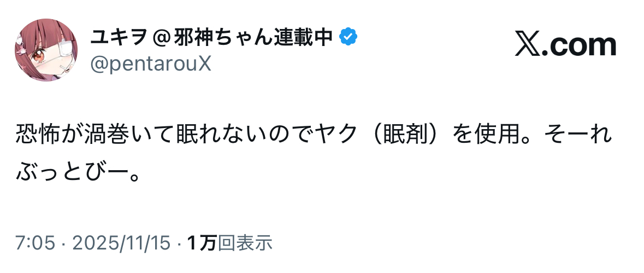Viewport: 644px width, 273px height.
Task: Open the 2025/11/15 date link
Action: (x=122, y=242)
